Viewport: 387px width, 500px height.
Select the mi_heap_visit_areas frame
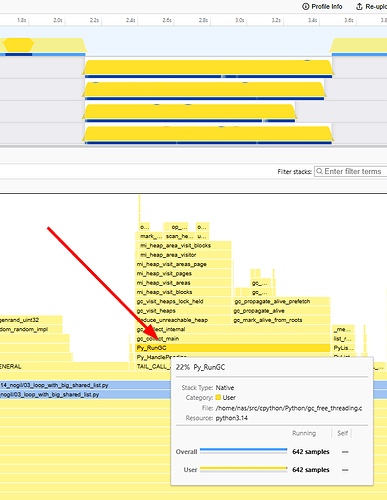(x=183, y=282)
